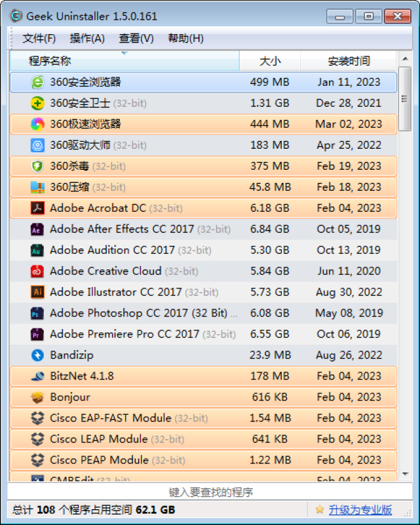Click the Cisco LEAP Module icon
Screen dimensions: 420x525
click(37, 439)
